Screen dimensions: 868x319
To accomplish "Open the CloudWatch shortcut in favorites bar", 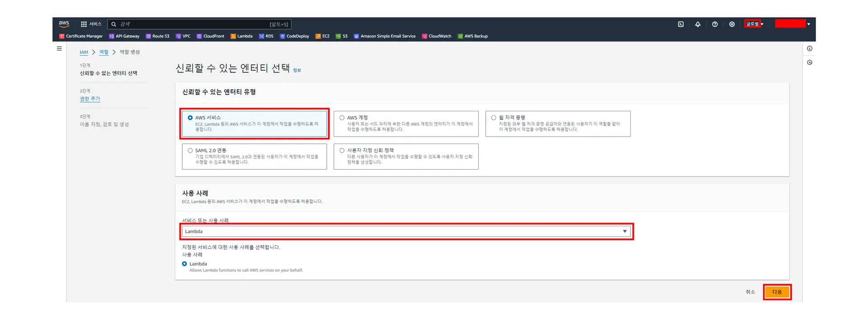I will point(437,36).
